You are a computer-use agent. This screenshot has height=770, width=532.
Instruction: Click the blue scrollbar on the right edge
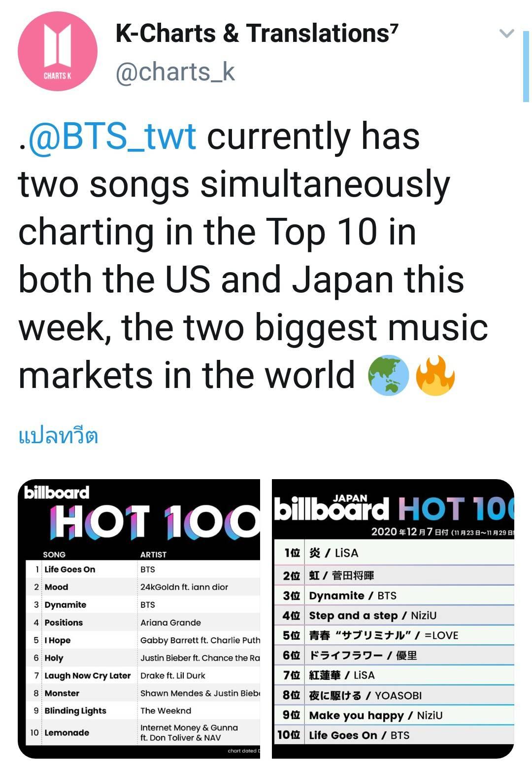[526, 67]
